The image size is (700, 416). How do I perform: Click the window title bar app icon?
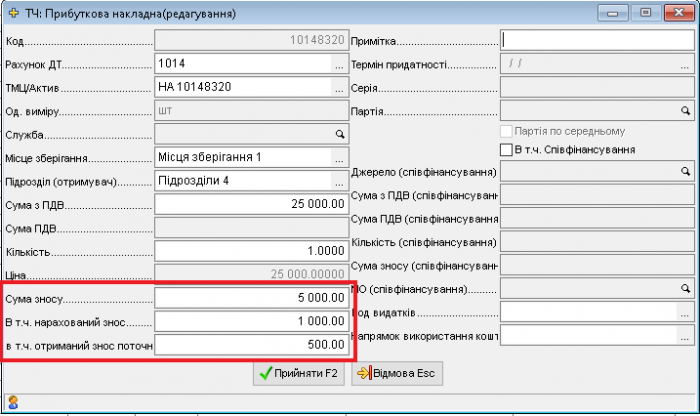(13, 15)
